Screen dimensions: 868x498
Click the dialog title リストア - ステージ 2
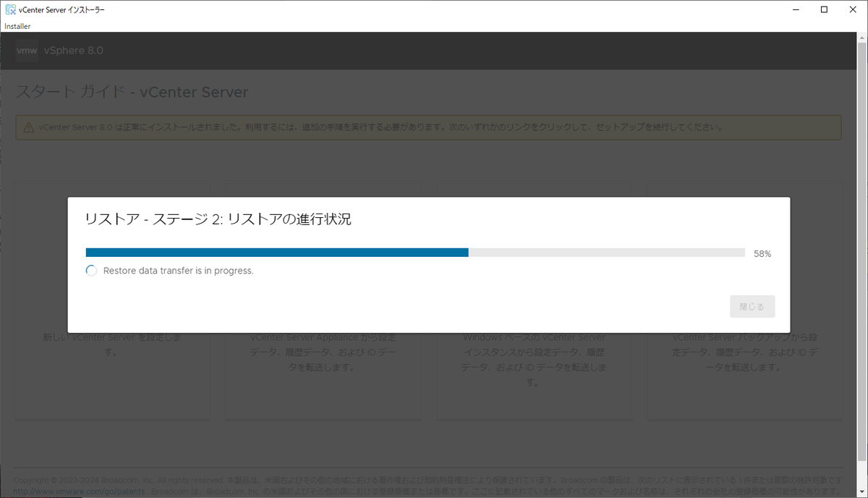click(218, 219)
